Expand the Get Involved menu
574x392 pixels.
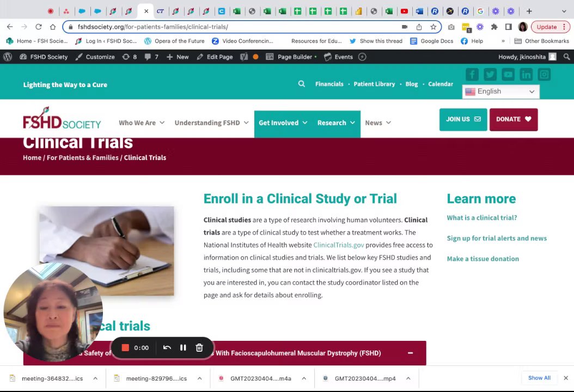(x=283, y=123)
